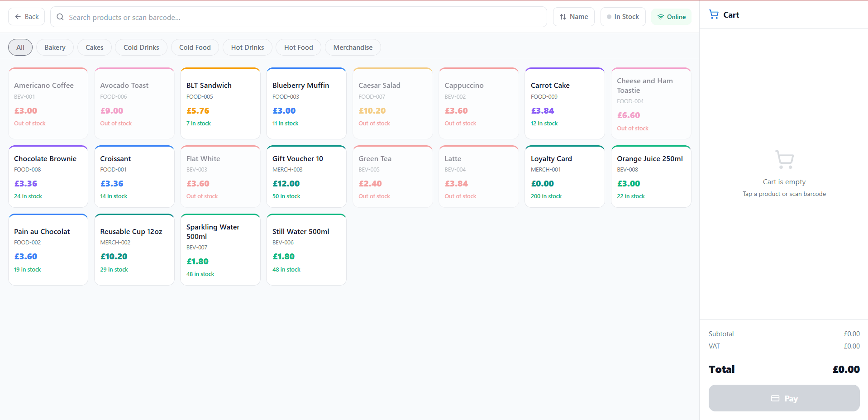Click the Americano Coffee out-of-stock card

point(48,103)
